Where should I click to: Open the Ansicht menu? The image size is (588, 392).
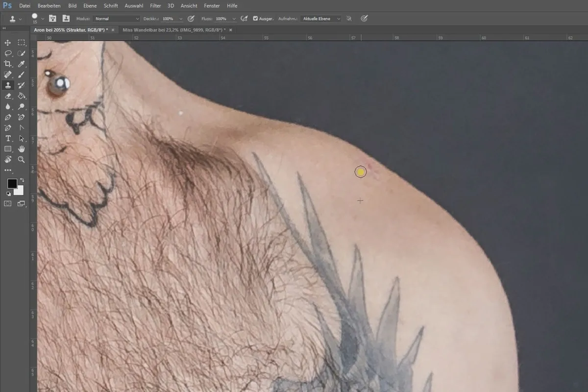[x=189, y=6]
